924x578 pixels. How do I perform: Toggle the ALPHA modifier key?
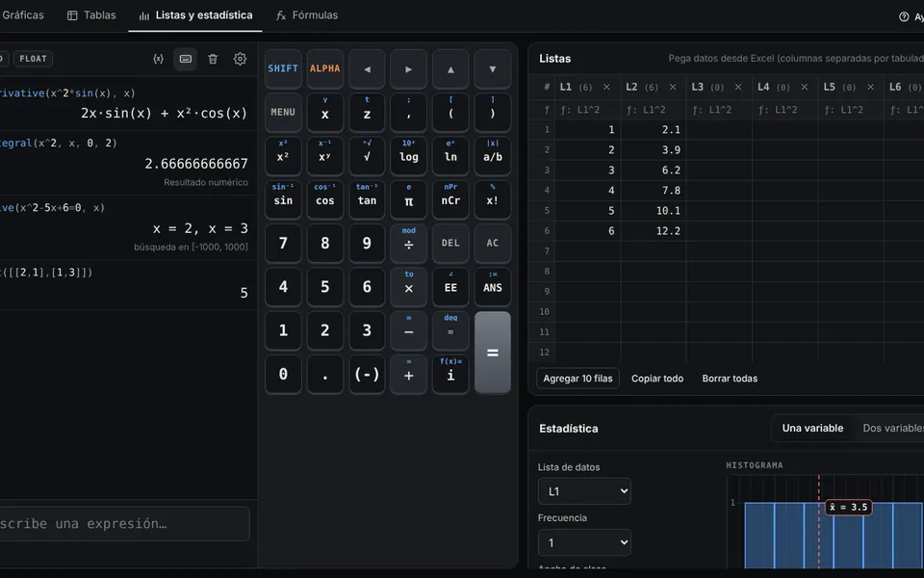[324, 69]
